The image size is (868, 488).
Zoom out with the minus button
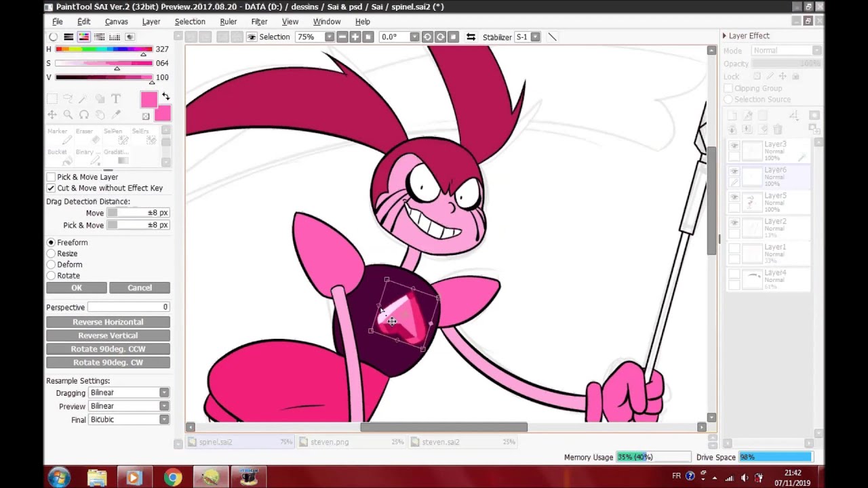pyautogui.click(x=342, y=37)
